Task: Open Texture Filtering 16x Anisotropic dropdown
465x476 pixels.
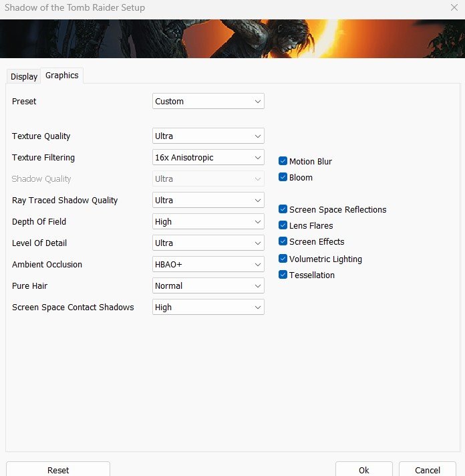Action: tap(208, 157)
